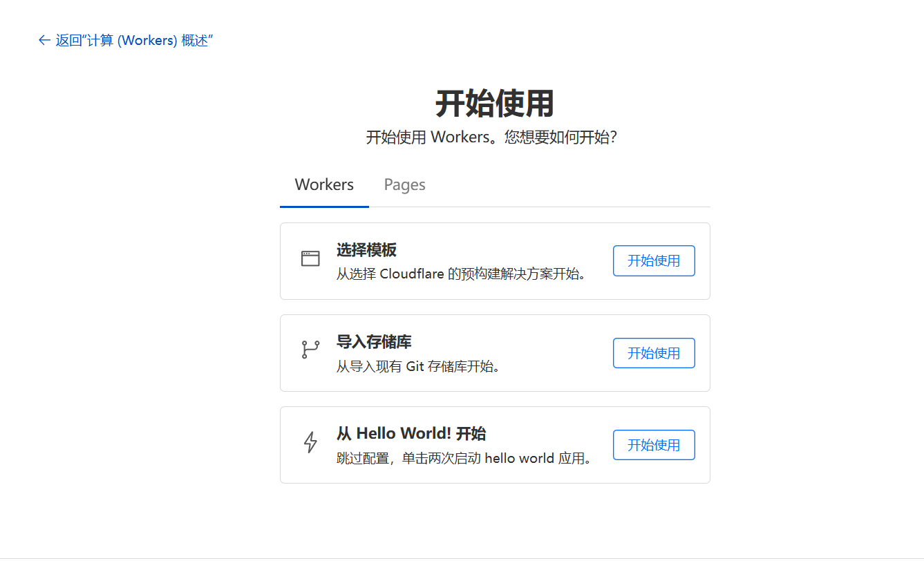Switch to the Pages tab
Image resolution: width=924 pixels, height=561 pixels.
pos(405,184)
